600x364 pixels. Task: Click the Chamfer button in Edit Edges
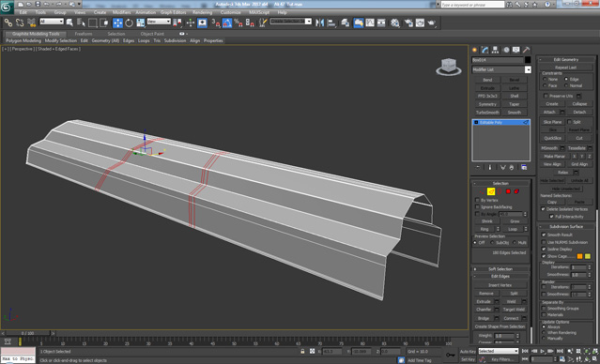(x=484, y=310)
